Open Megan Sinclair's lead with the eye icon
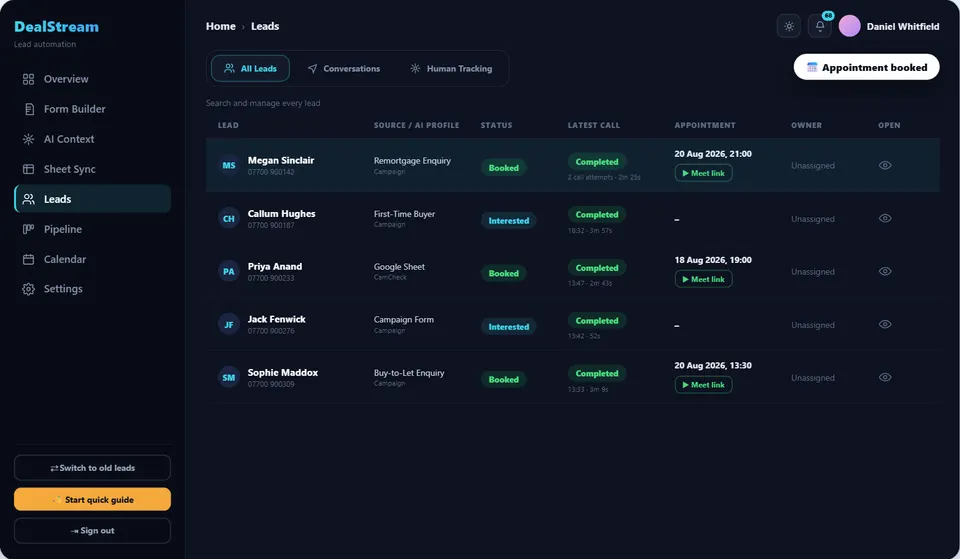Screen dimensions: 960x559 [885, 165]
